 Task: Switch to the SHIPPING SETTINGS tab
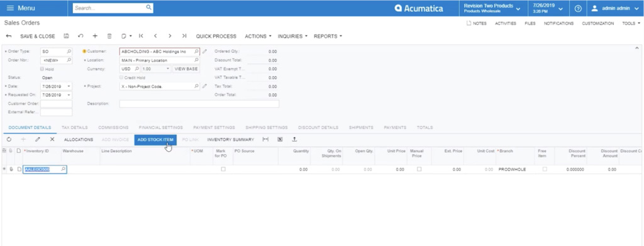click(267, 128)
